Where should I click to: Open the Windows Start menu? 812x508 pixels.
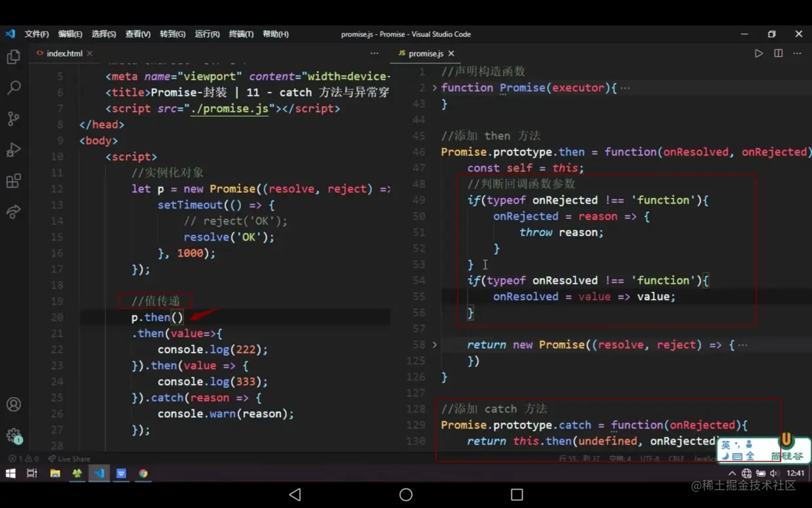tap(10, 473)
